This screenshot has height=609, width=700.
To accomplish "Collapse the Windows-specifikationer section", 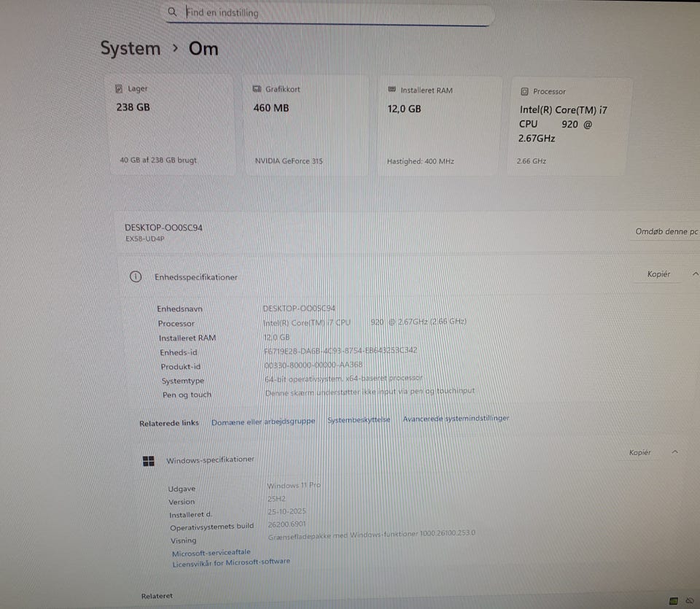I will pyautogui.click(x=674, y=452).
